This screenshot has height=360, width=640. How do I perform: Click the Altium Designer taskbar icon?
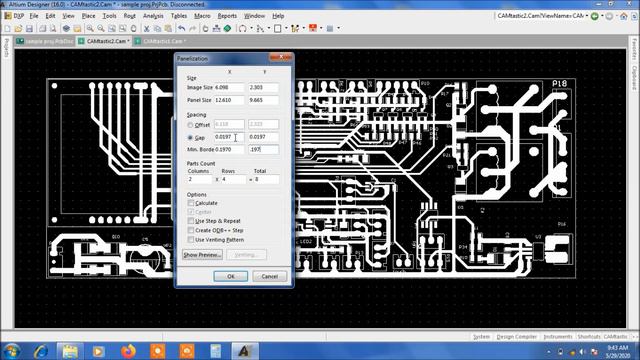245,351
